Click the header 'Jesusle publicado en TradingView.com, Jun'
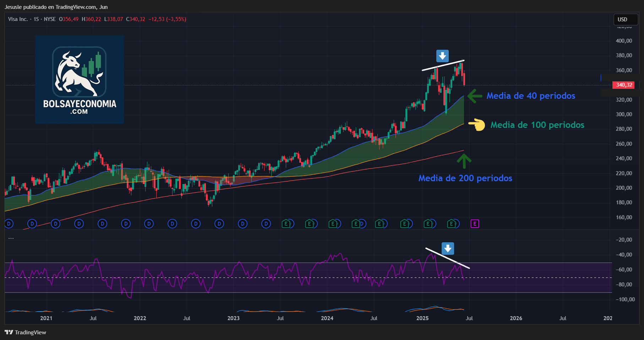The width and height of the screenshot is (644, 340). tap(56, 7)
